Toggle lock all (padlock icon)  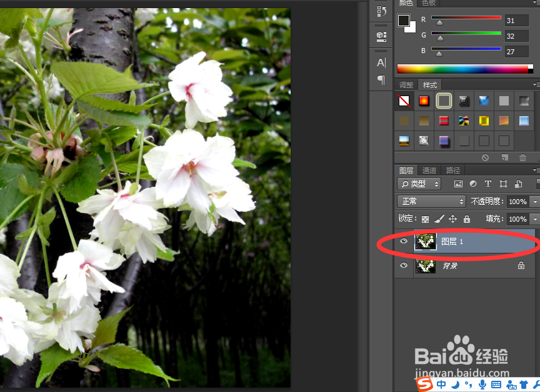tap(467, 218)
